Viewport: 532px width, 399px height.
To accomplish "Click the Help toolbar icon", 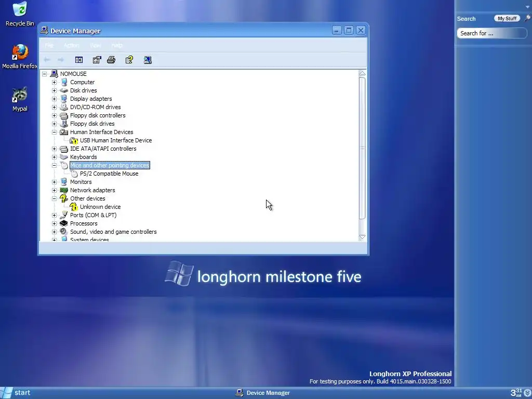I will [129, 60].
